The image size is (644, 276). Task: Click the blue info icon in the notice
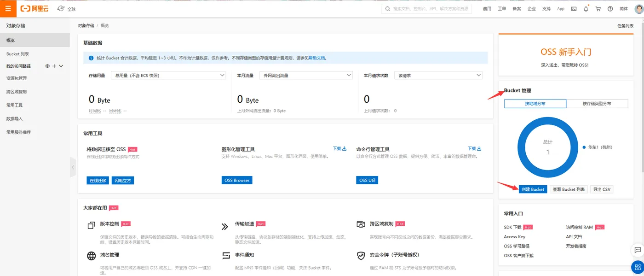(91, 58)
